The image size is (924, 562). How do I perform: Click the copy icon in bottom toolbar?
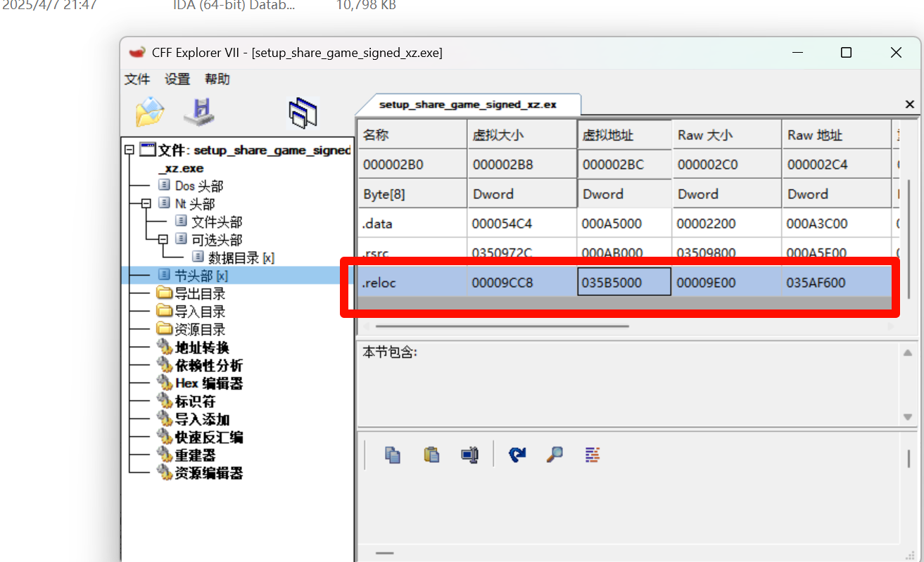coord(392,454)
